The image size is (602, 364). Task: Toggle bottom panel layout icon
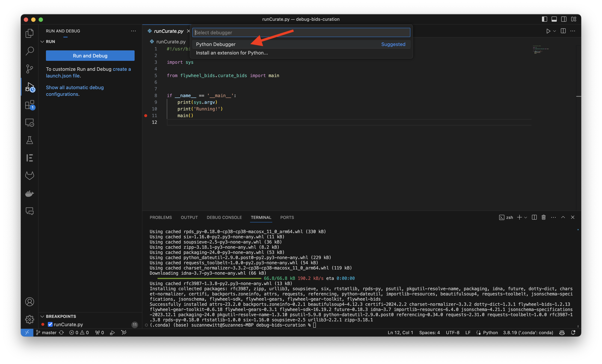click(554, 19)
